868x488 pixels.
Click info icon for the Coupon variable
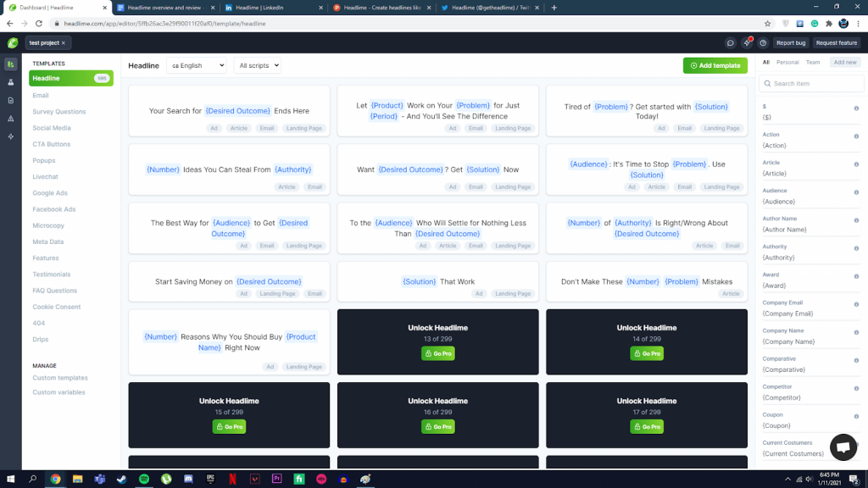coord(856,416)
